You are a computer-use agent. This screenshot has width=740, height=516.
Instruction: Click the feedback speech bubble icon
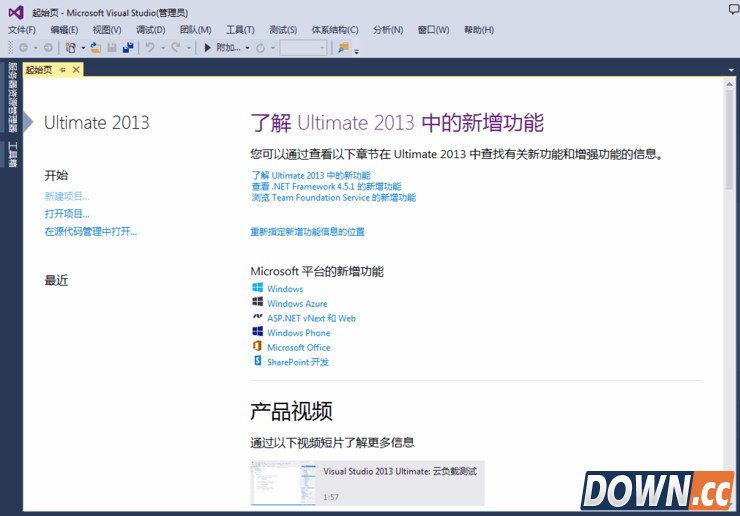tap(733, 9)
